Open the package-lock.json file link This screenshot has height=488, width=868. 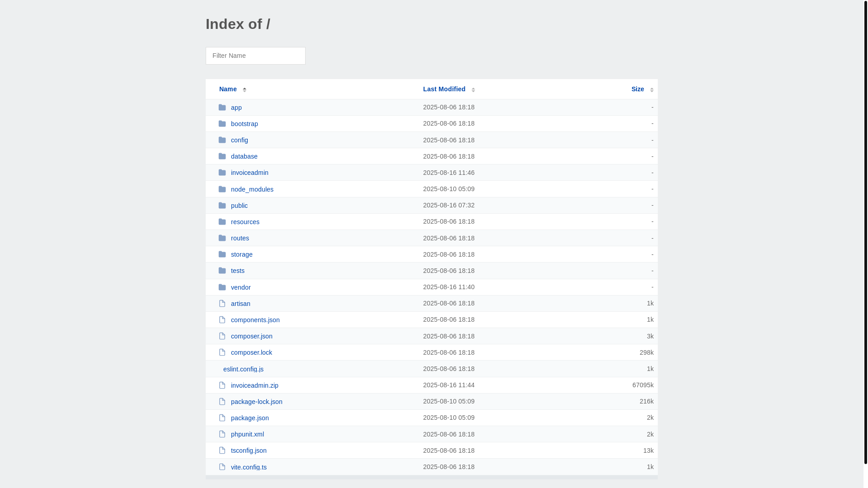[x=257, y=402]
